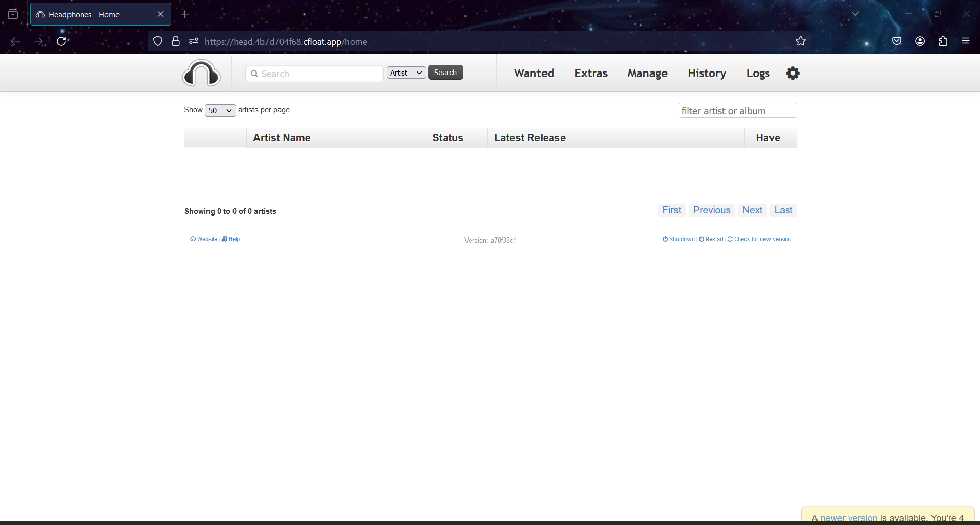This screenshot has height=525, width=980.
Task: Select the Headphones - Home browser tab
Action: point(101,14)
